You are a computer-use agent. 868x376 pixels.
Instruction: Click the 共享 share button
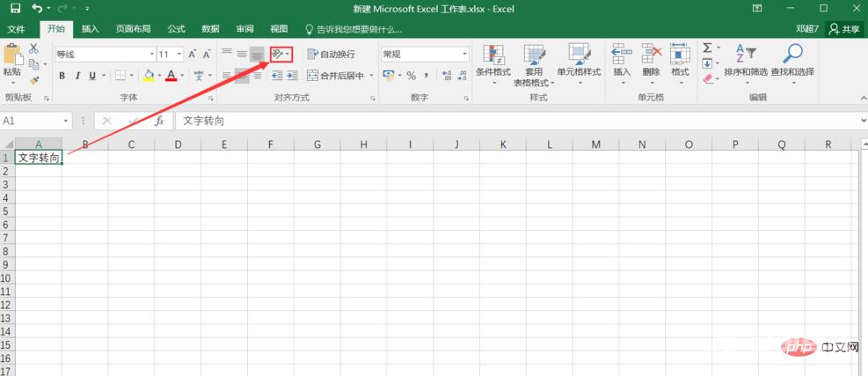[845, 28]
